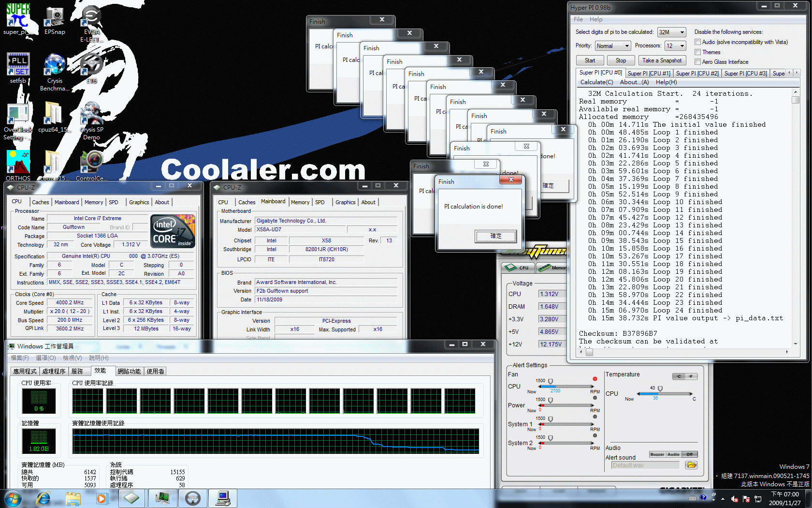812x508 pixels.
Task: Enable the Audio service disable checkbox
Action: click(697, 42)
